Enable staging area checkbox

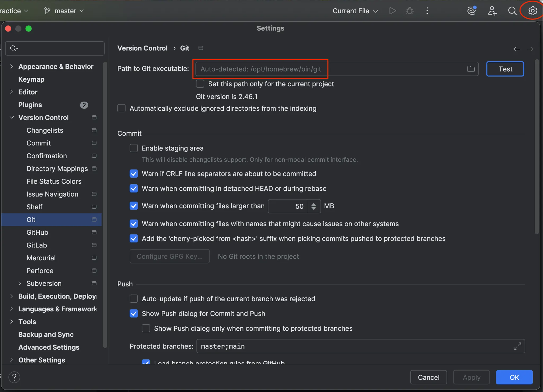pos(134,148)
